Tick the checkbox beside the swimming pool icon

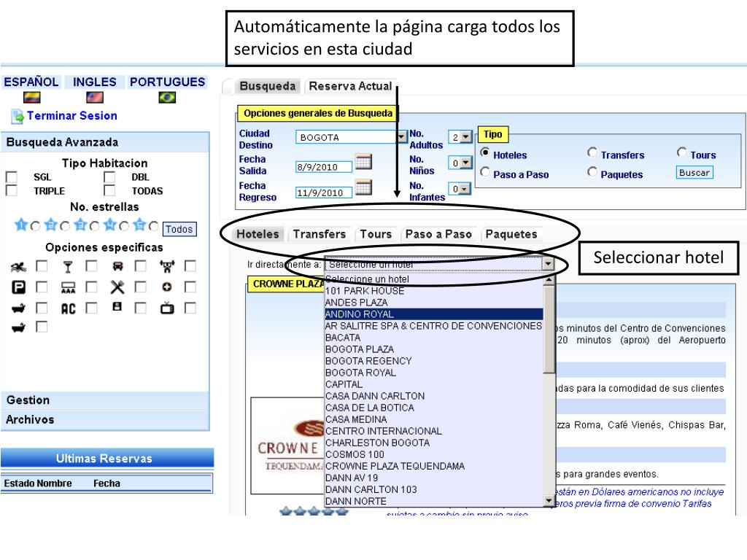(x=42, y=265)
